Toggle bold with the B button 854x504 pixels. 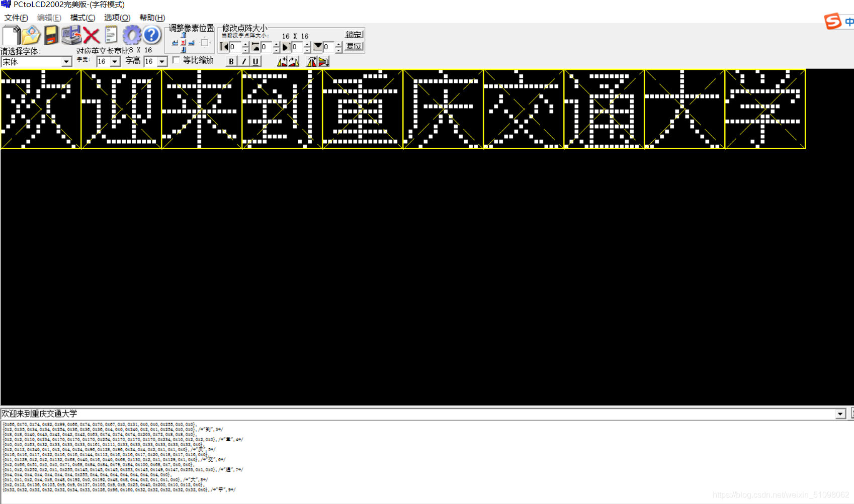(231, 61)
